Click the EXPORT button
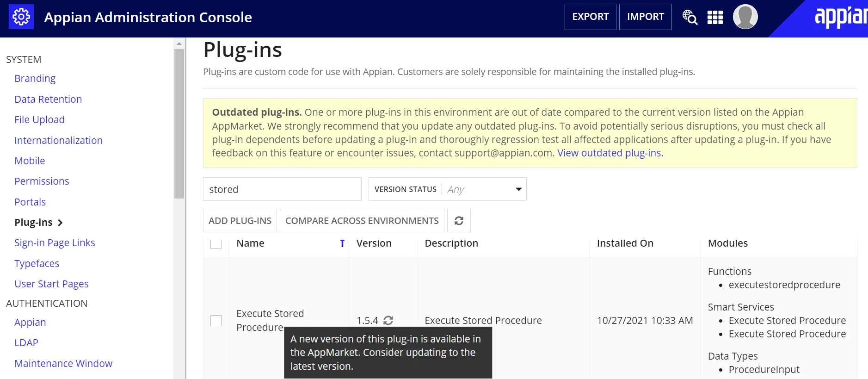868x379 pixels. pos(591,17)
